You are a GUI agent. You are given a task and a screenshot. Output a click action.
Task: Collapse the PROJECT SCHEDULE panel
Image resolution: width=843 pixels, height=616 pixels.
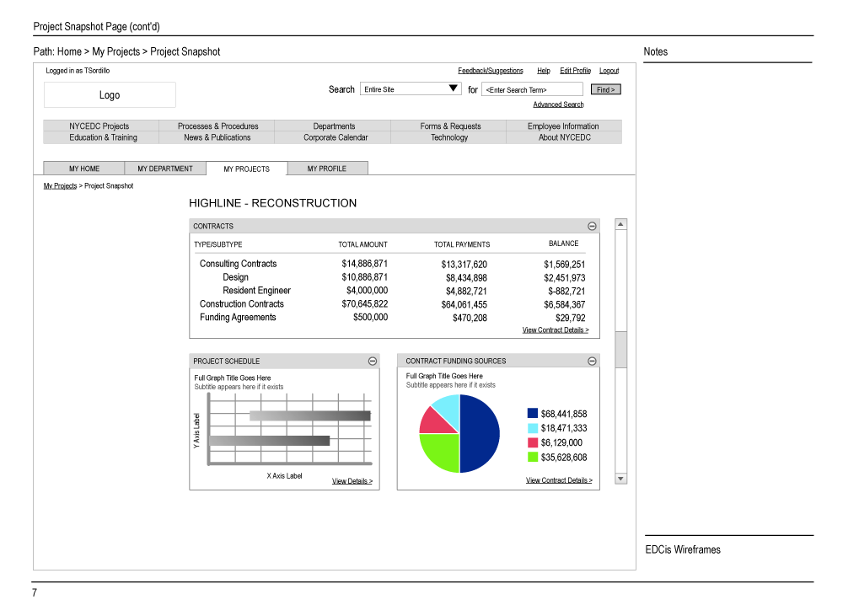tap(372, 361)
